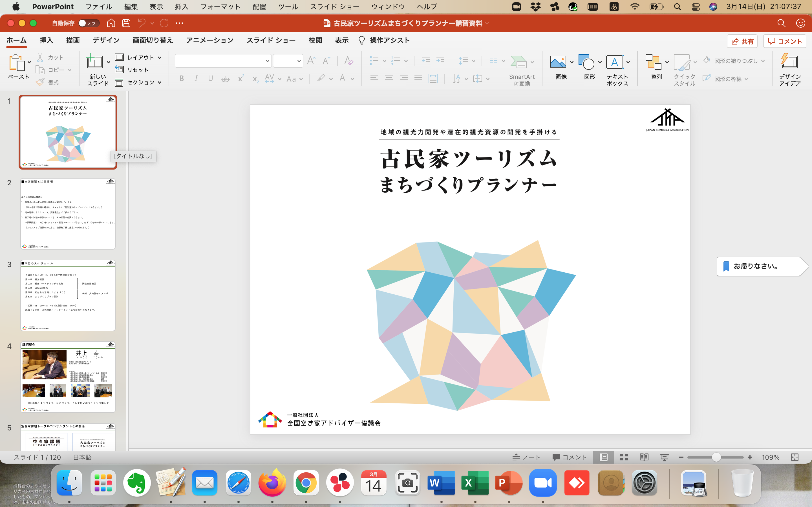Open the Home icon in title bar
Screen dimensions: 812x507
coord(111,23)
